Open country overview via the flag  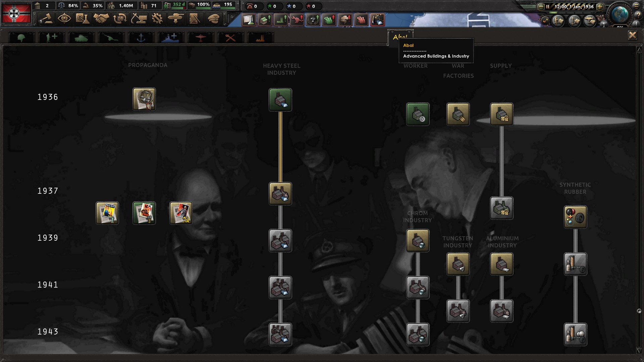(x=16, y=13)
